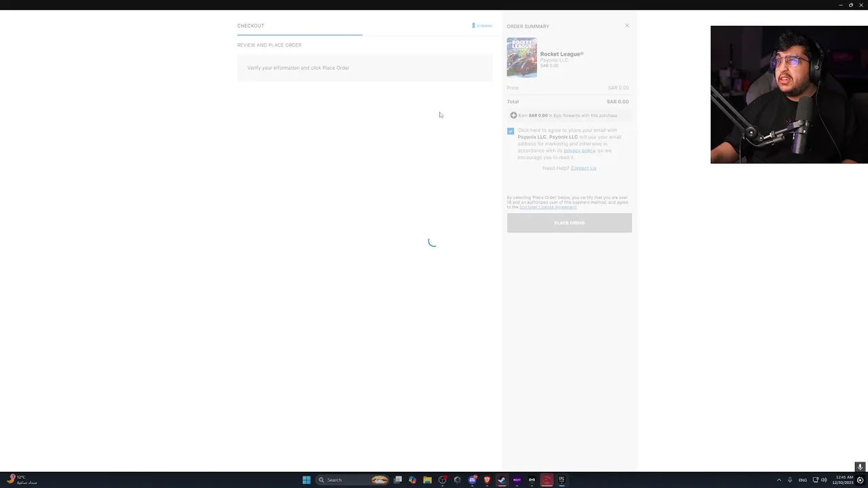Open File Explorer from the taskbar
The image size is (868, 488).
(x=427, y=480)
